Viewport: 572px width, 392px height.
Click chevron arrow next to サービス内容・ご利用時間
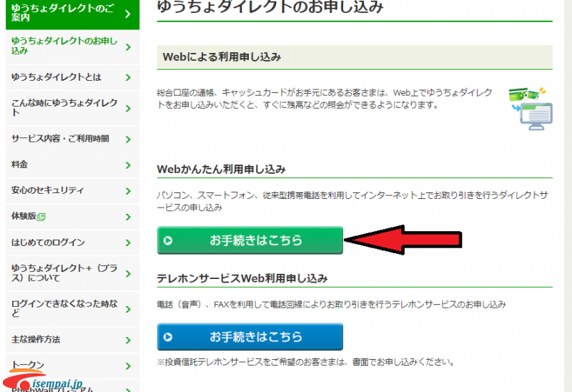click(128, 139)
